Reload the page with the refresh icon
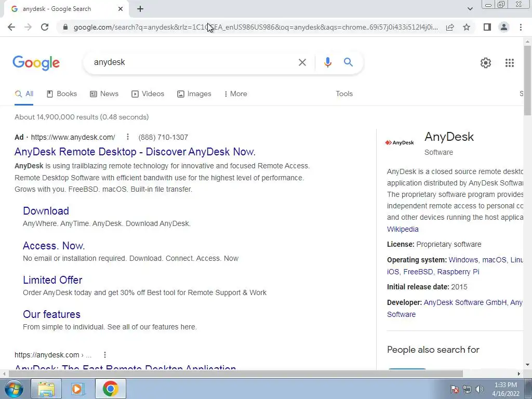Image resolution: width=532 pixels, height=399 pixels. [x=45, y=27]
